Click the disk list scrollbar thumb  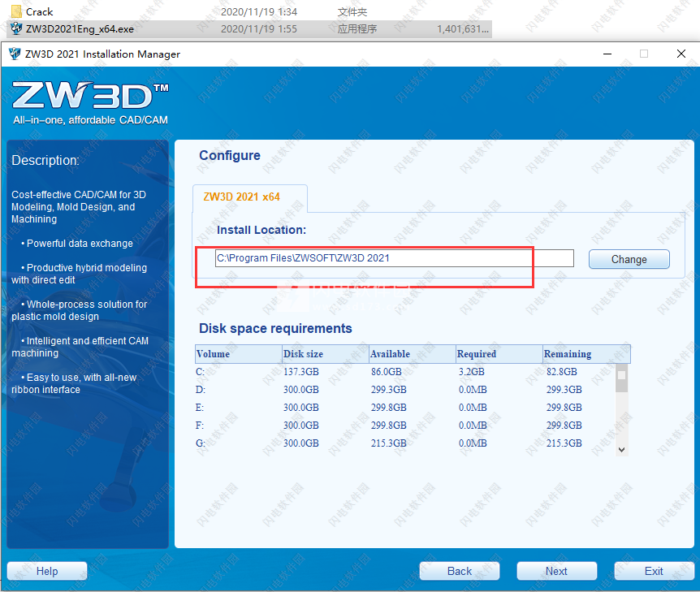pos(621,378)
